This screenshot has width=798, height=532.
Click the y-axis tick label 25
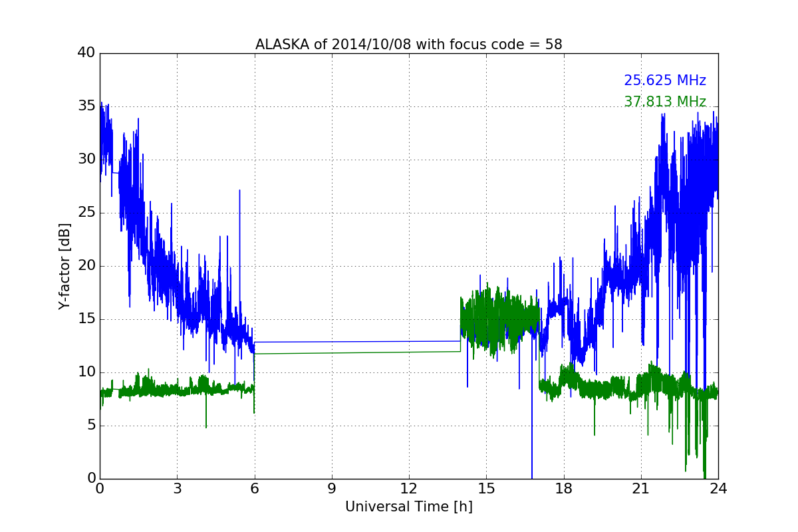click(86, 212)
